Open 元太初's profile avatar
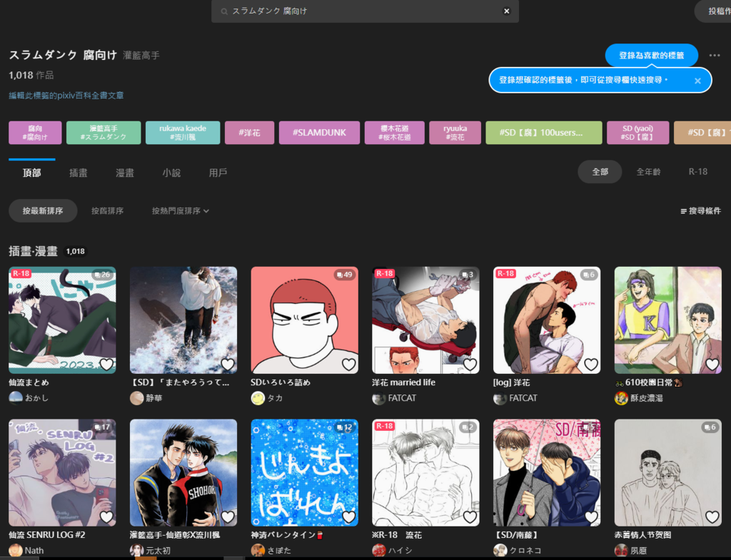The width and height of the screenshot is (731, 560). 136,551
